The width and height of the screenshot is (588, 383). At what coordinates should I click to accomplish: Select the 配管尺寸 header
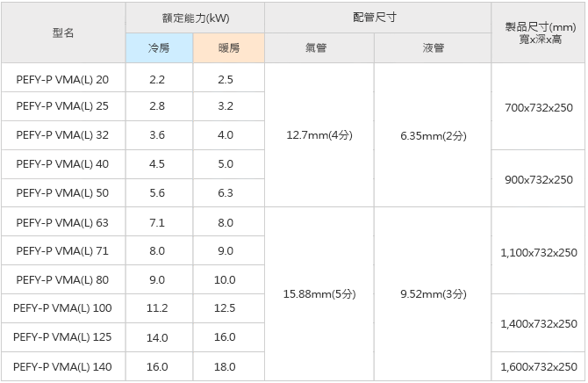[377, 18]
